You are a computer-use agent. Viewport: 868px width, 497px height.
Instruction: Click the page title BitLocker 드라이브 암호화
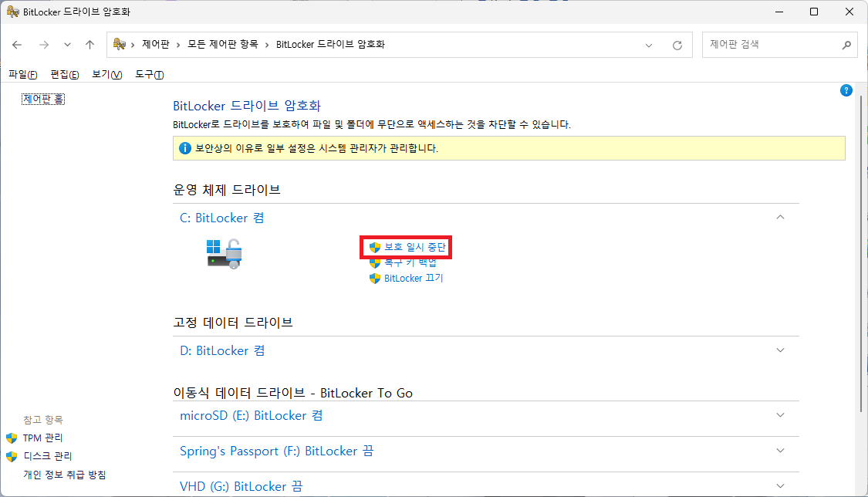(247, 106)
